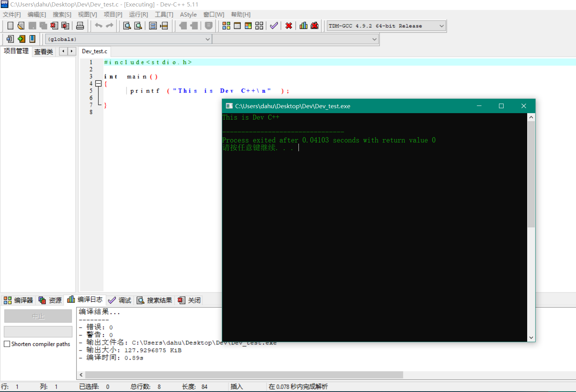This screenshot has height=392, width=576.
Task: Click the printf line in the editor
Action: pos(210,91)
